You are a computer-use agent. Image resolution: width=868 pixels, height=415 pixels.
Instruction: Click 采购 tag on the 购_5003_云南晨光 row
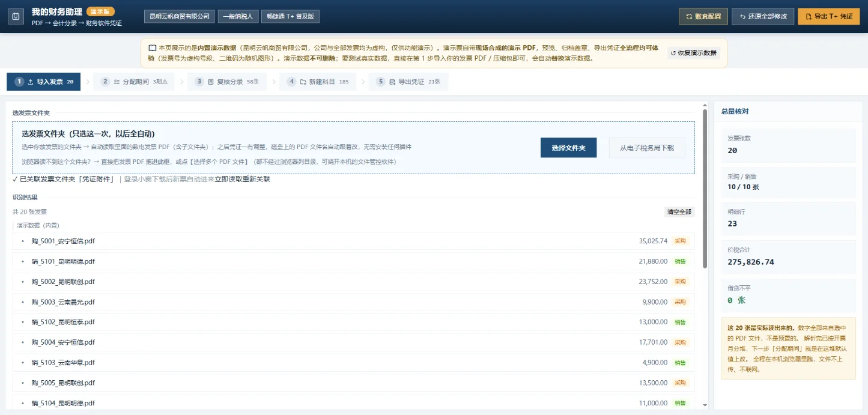click(680, 302)
